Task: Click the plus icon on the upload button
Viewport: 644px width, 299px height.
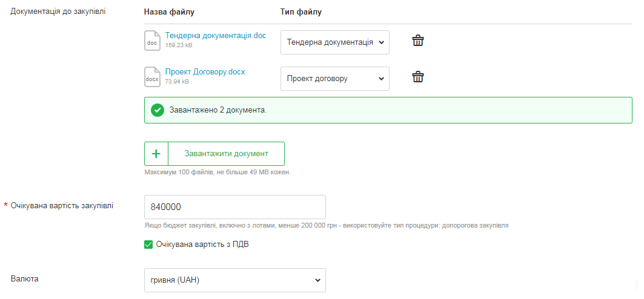Action: (x=156, y=154)
